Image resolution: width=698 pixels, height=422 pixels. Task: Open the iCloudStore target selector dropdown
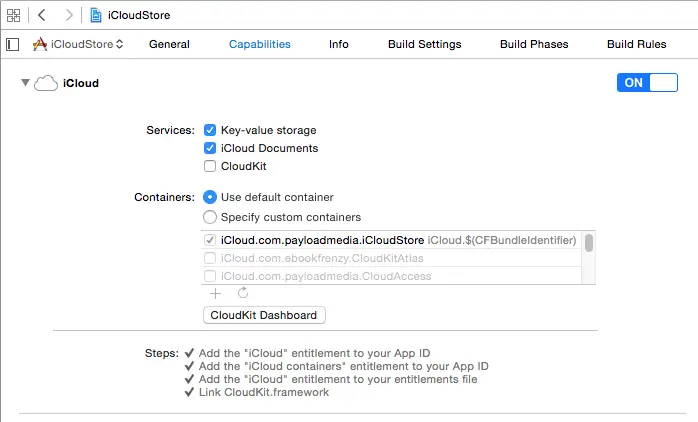(x=78, y=44)
